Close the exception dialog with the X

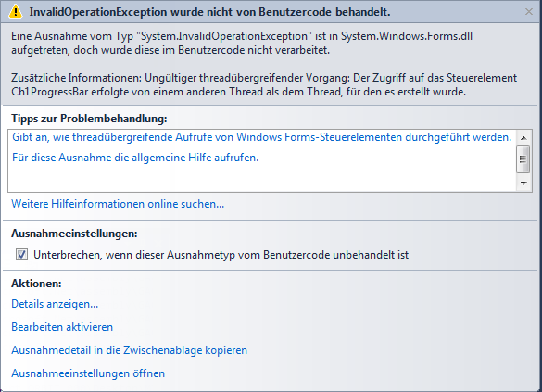tap(528, 12)
